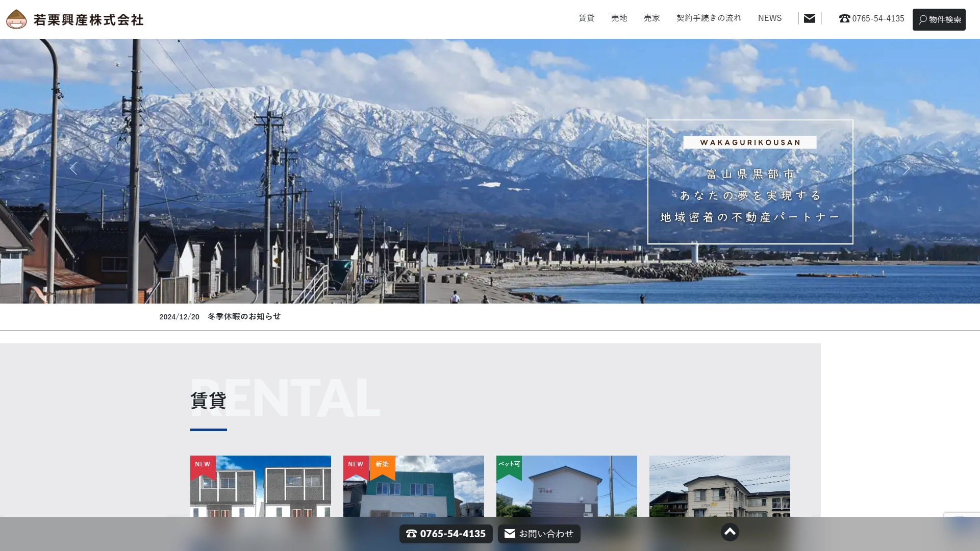Open the 賃貸 menu item
Screen dimensions: 980x551
[x=587, y=18]
